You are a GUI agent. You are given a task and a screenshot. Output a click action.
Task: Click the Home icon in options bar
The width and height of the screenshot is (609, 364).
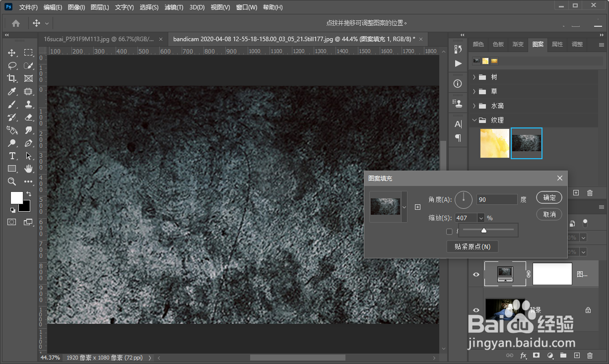[x=16, y=23]
